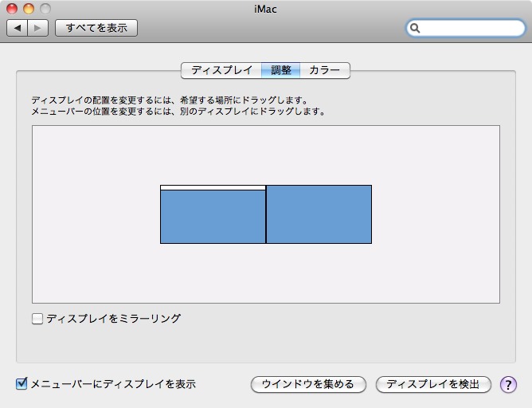Uncheck メニューバーにディスプレイを表示

pos(22,384)
